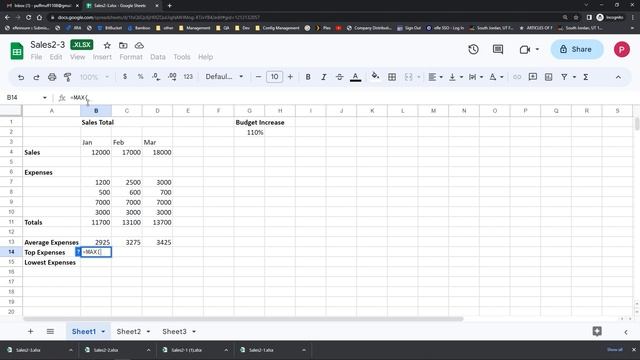Open the fill color picker
Viewport: 640px width, 360px height.
(x=375, y=76)
